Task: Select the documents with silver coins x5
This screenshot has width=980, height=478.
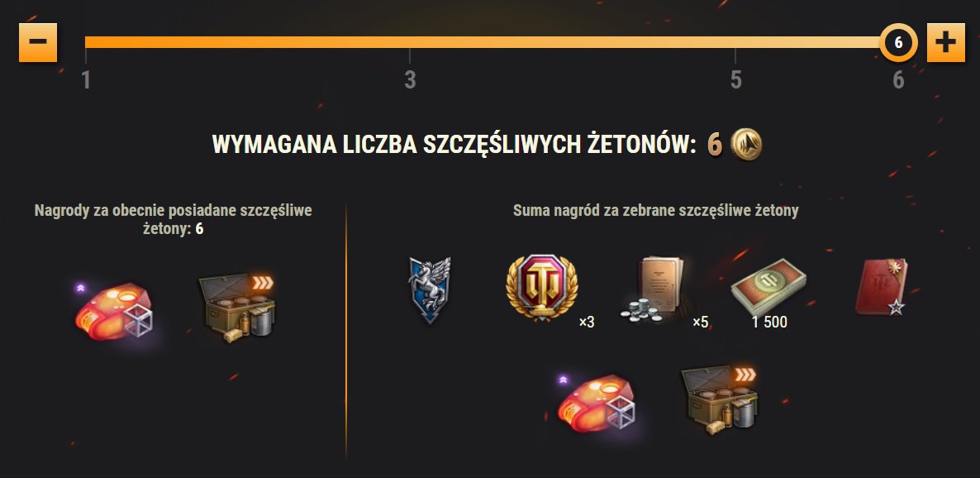Action: coord(653,289)
